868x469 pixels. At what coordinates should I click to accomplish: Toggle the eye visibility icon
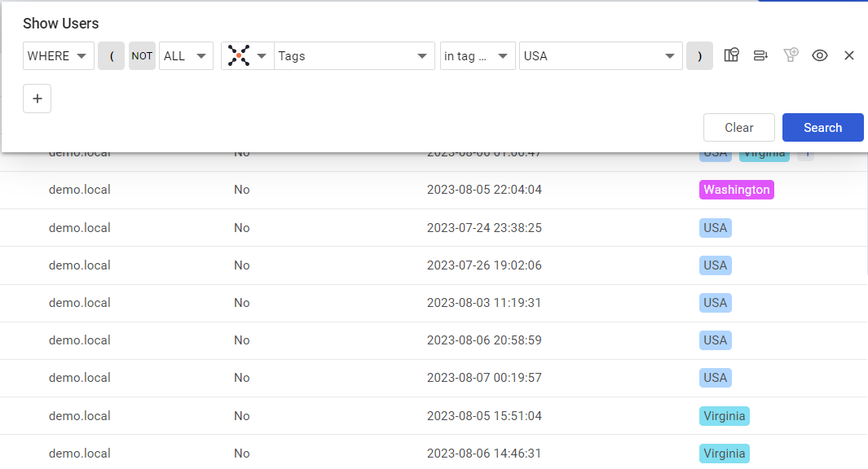[820, 55]
